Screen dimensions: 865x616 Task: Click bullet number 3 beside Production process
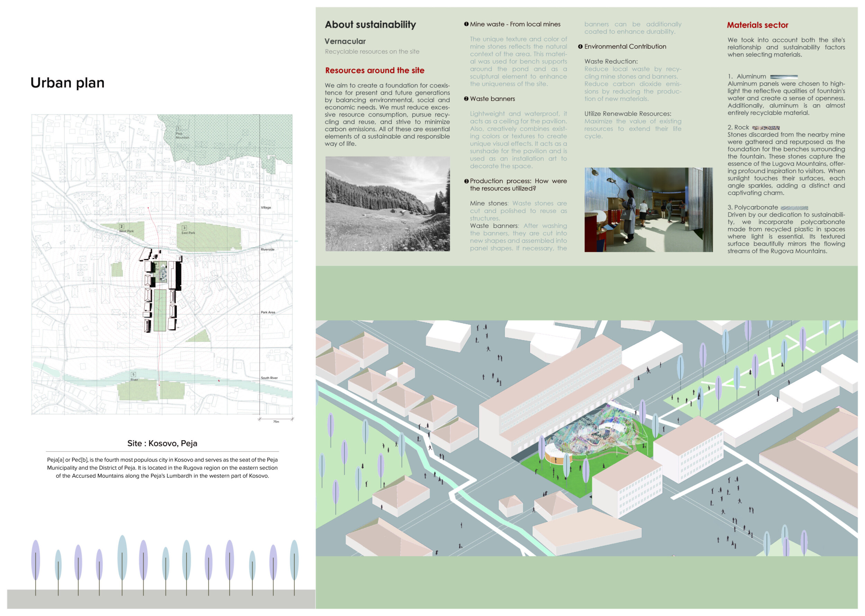(466, 181)
